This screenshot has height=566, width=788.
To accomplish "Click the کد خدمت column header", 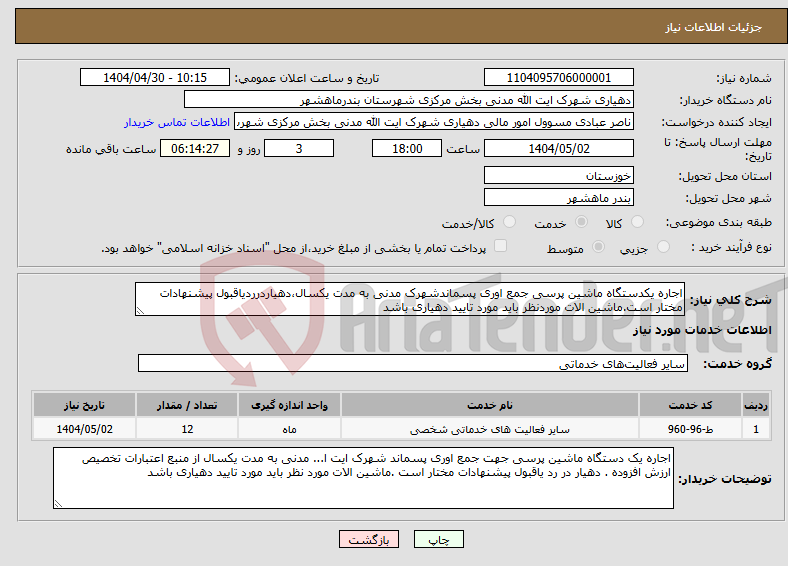I will 690,405.
